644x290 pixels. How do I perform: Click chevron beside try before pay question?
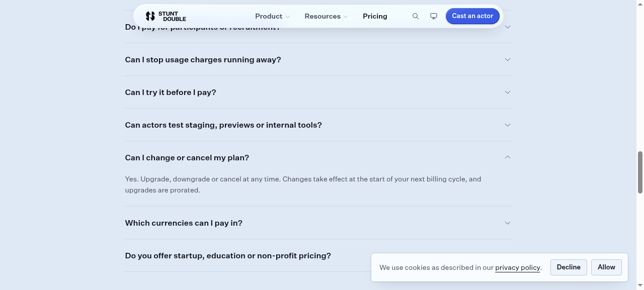click(x=508, y=92)
